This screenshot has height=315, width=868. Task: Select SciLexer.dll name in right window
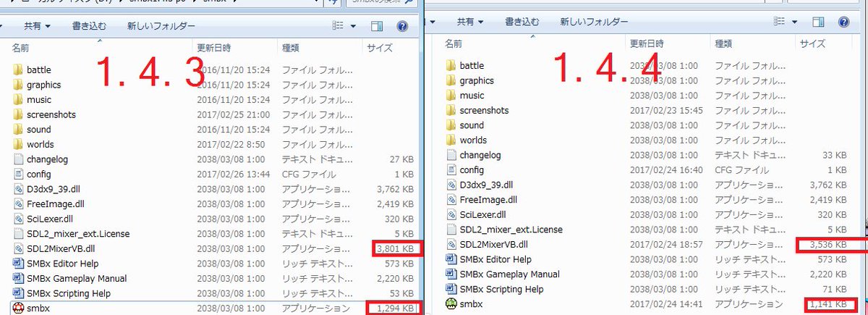pyautogui.click(x=483, y=214)
